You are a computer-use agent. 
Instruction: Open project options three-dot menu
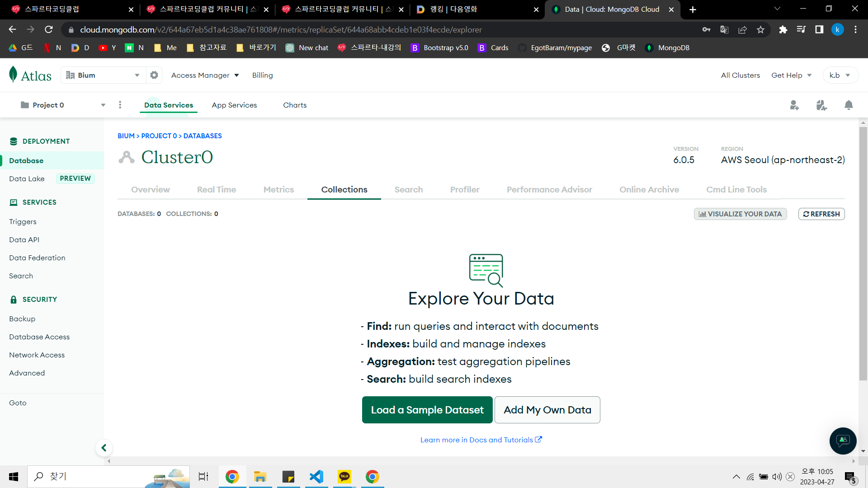[x=120, y=105]
